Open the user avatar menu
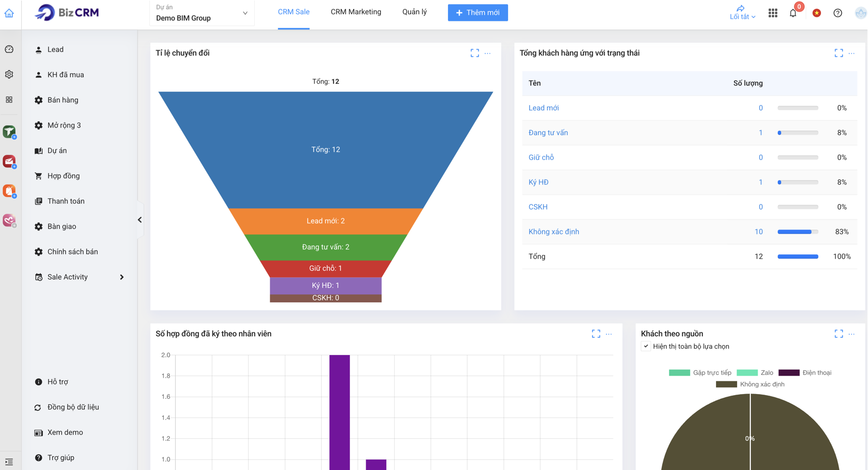Image resolution: width=868 pixels, height=470 pixels. click(861, 13)
